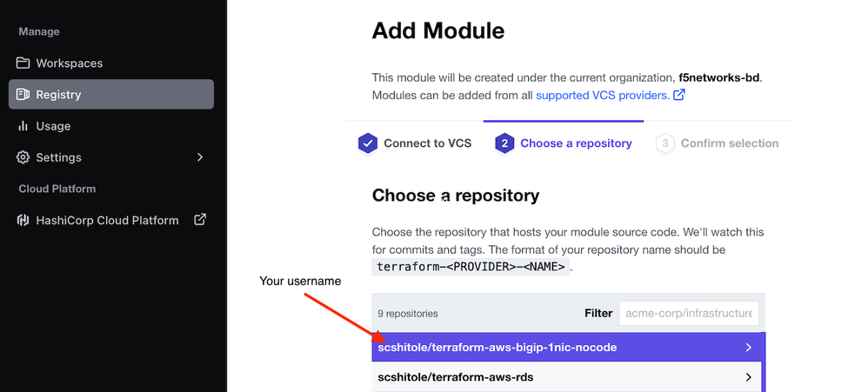Select the Confirm selection step
The height and width of the screenshot is (392, 868).
tap(729, 143)
